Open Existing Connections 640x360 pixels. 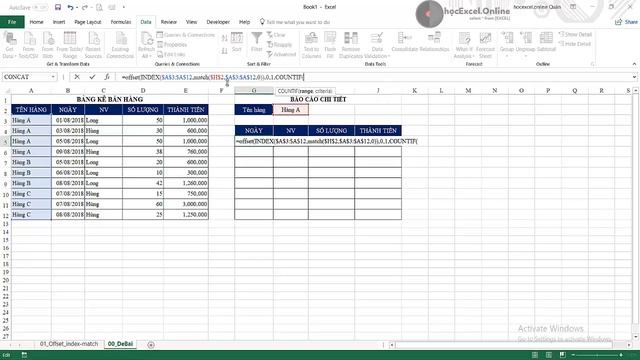120,45
